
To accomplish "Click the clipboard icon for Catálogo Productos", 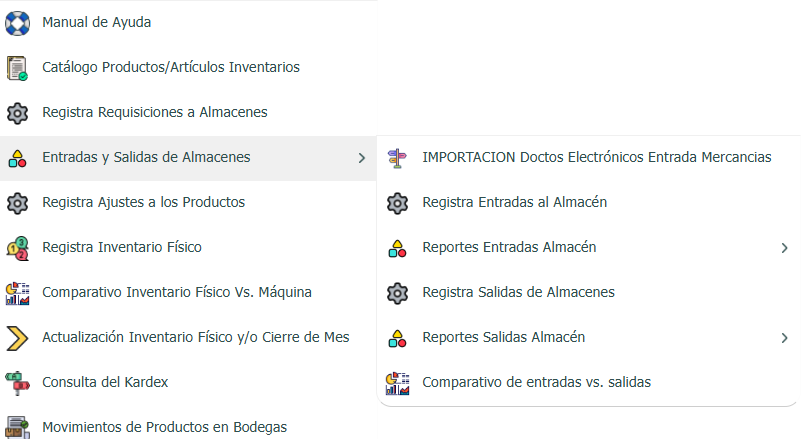I will click(x=17, y=67).
